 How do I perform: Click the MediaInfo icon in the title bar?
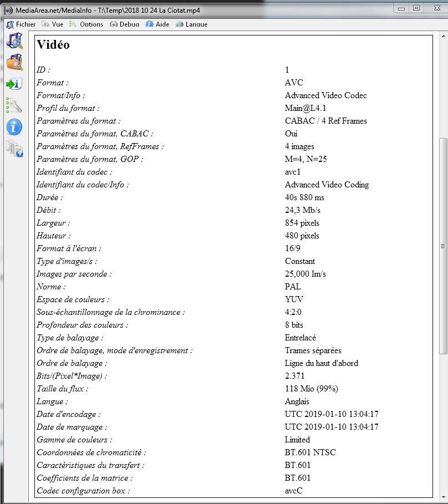click(8, 10)
